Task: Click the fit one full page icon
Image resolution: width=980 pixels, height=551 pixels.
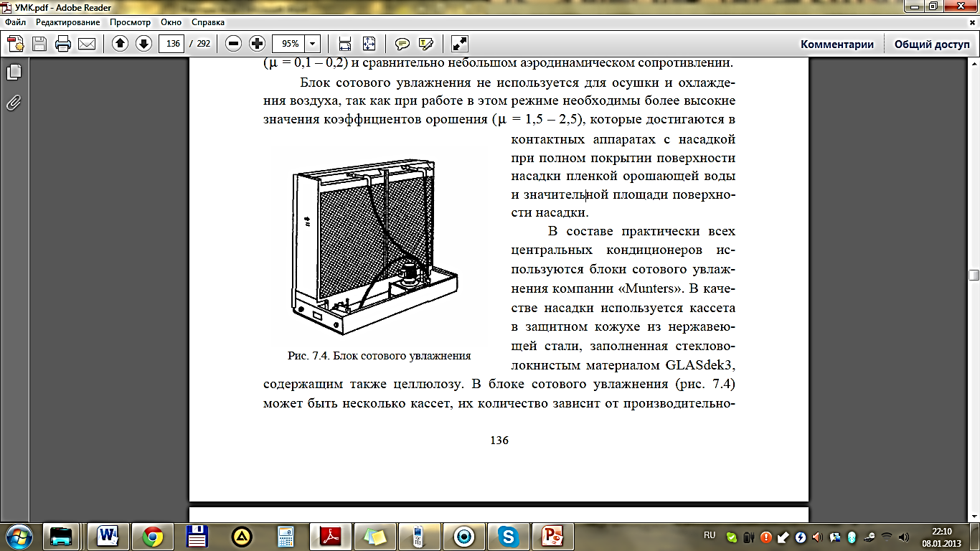Action: [369, 44]
